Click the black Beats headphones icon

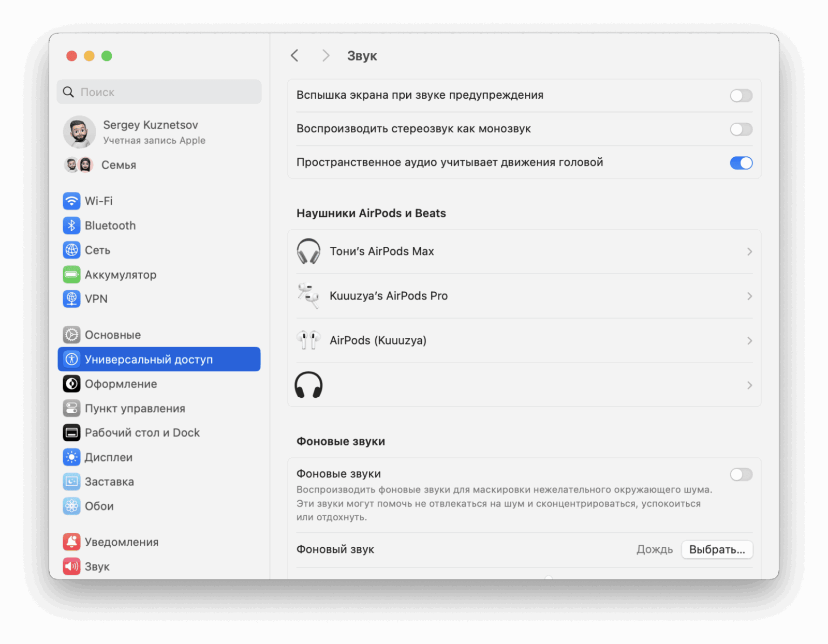[308, 385]
